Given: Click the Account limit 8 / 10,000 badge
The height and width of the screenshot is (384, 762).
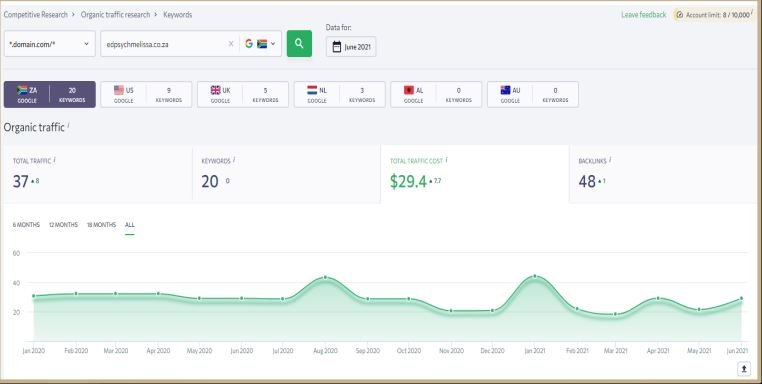Looking at the screenshot, I should click(713, 15).
